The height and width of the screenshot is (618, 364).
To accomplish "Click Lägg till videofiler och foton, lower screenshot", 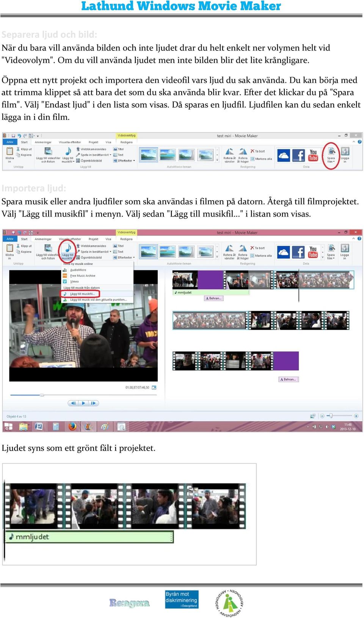I will pos(48,252).
